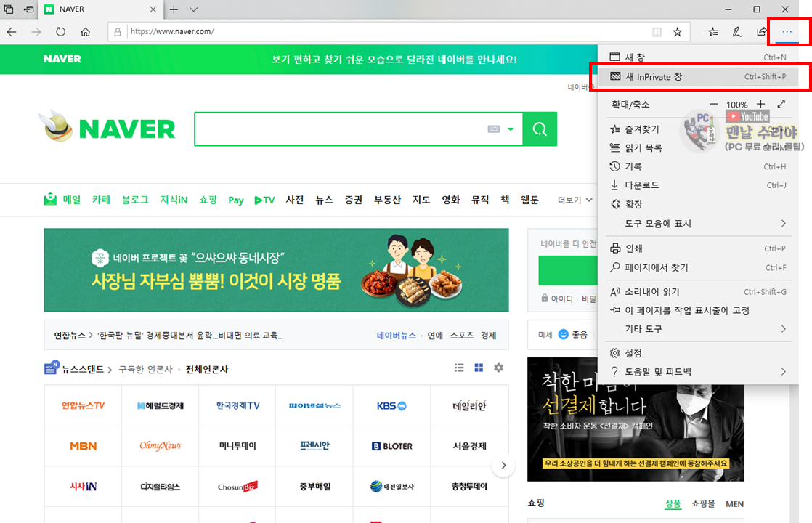The width and height of the screenshot is (812, 523).
Task: Open the on-screen keyboard icon in search box
Action: pyautogui.click(x=493, y=129)
